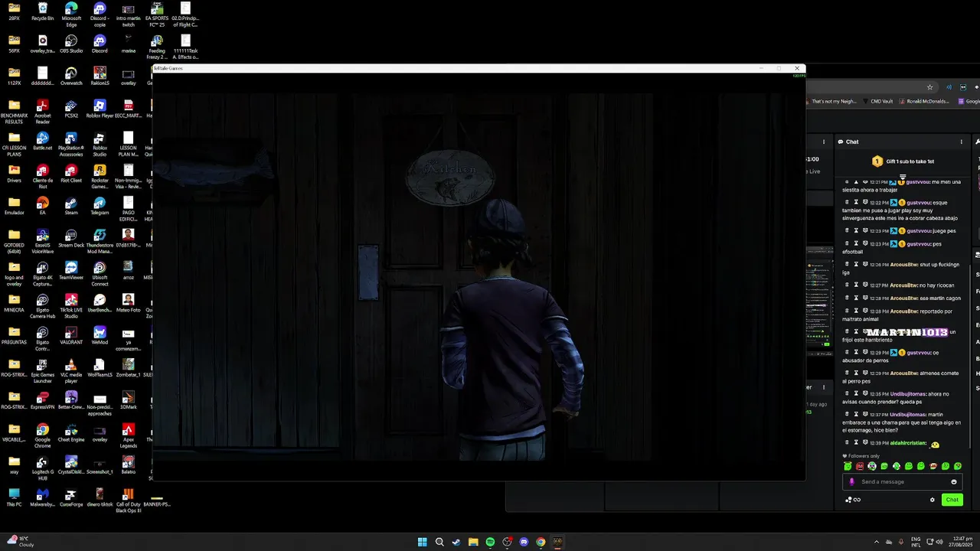
Task: Open the Telegram desktop shortcut
Action: [x=100, y=206]
